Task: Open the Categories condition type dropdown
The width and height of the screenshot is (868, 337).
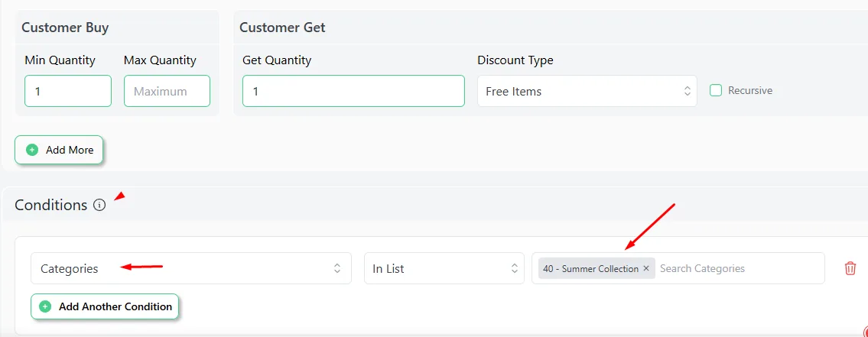Action: [191, 268]
